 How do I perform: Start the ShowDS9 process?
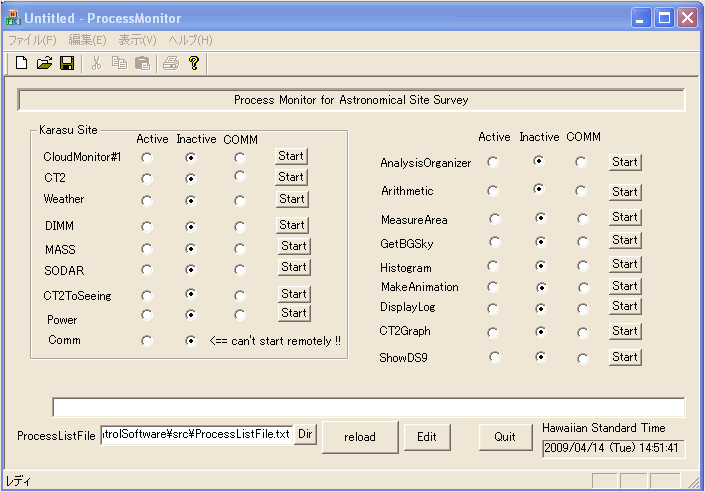[625, 357]
